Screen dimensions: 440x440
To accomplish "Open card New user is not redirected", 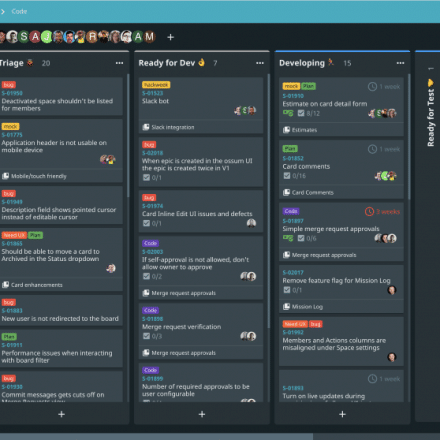I will click(61, 311).
